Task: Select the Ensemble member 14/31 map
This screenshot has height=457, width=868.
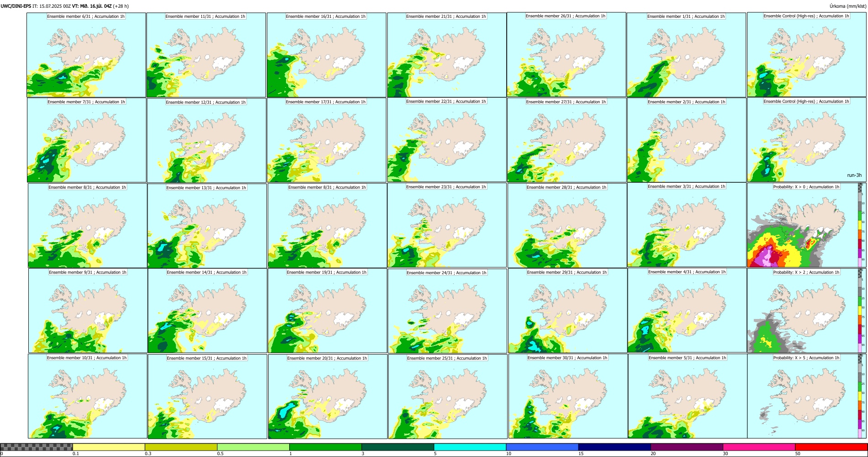Action: (x=207, y=311)
